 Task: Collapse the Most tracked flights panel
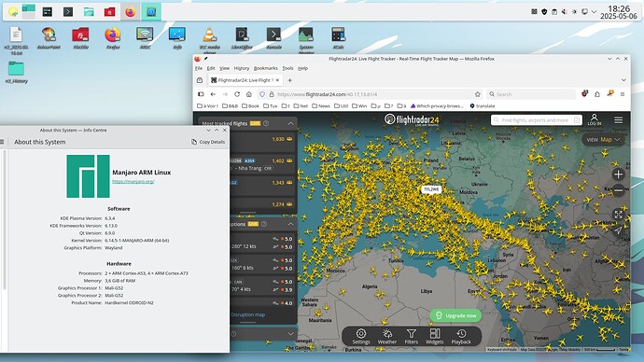pos(290,123)
